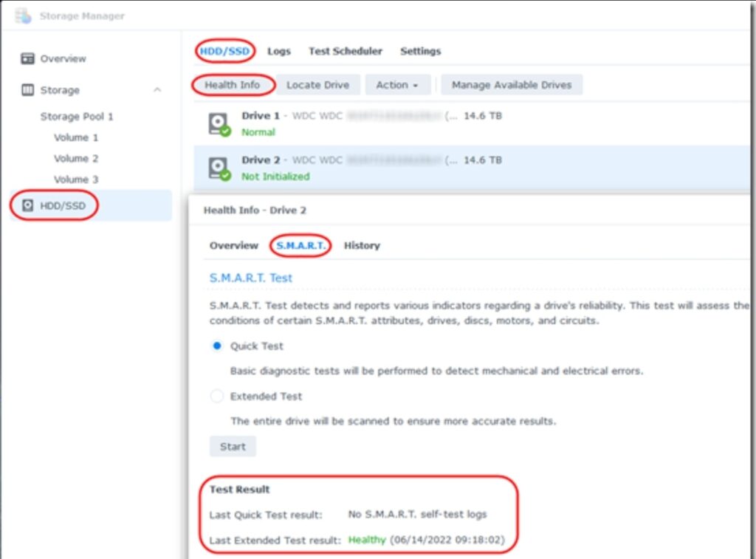Open the Settings tab

[x=420, y=51]
